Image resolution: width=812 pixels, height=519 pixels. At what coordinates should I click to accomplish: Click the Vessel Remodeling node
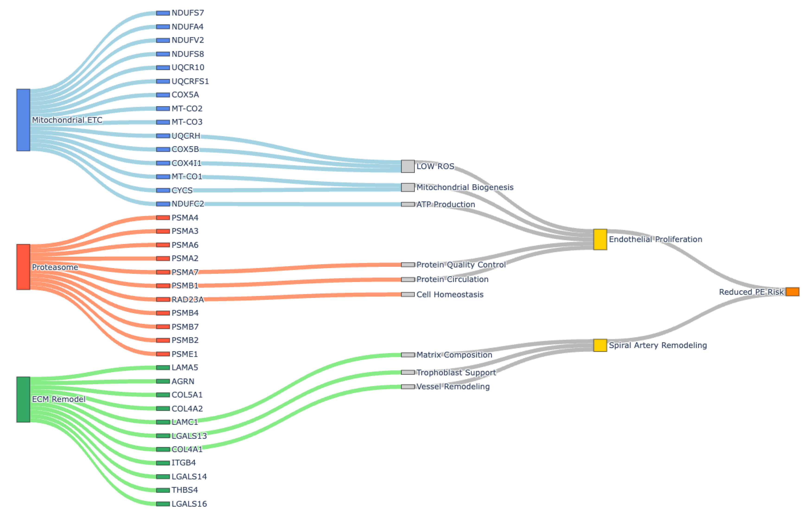click(x=408, y=386)
